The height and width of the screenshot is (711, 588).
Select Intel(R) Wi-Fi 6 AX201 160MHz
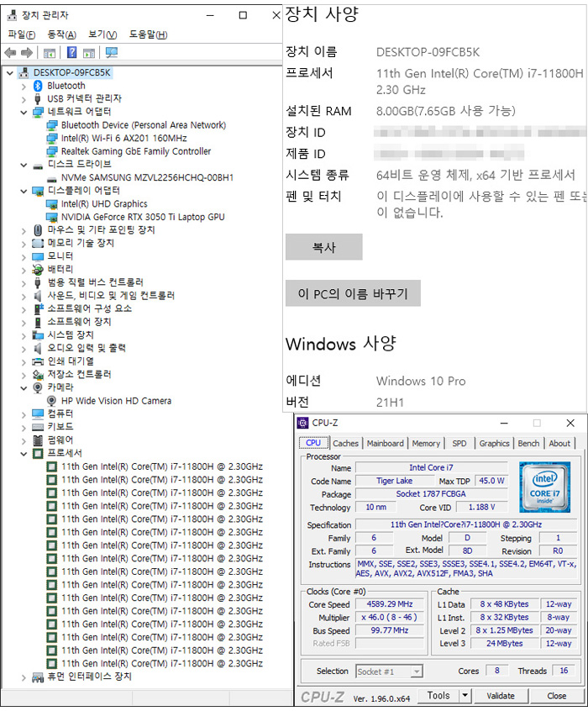[x=123, y=139]
